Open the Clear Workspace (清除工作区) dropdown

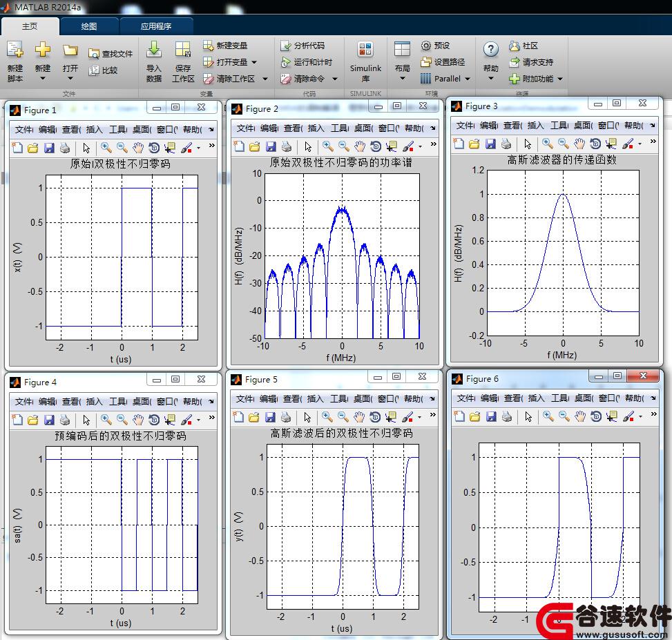(265, 79)
